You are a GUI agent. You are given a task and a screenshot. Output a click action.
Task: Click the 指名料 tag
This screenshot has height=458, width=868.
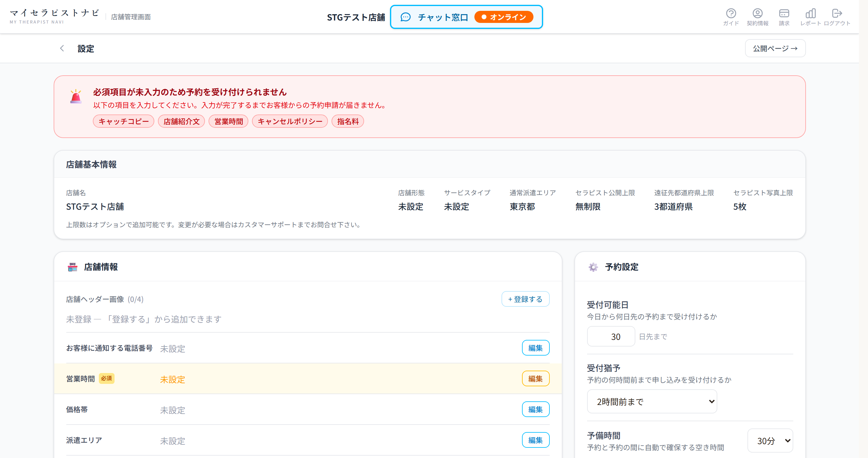click(x=348, y=121)
